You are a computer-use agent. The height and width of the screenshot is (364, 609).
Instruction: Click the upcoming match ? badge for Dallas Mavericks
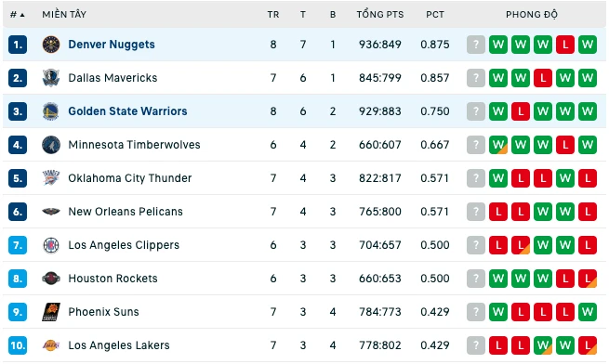(476, 78)
